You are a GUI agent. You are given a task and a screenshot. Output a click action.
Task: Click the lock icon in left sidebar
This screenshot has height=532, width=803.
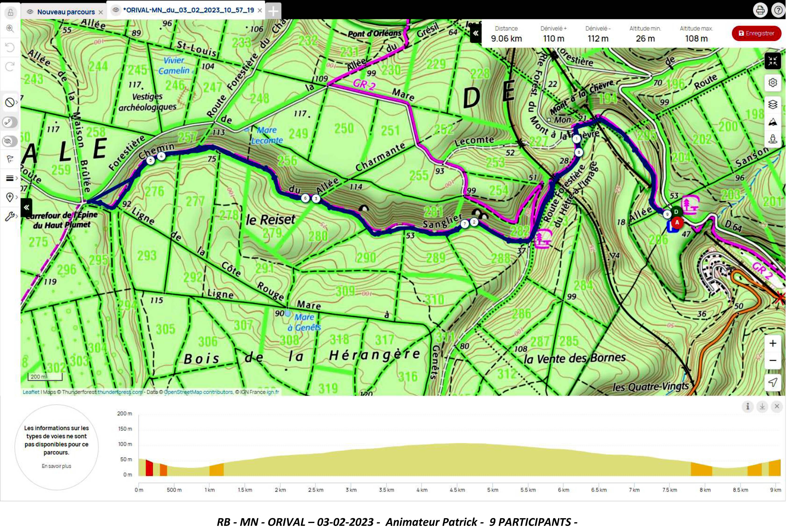pyautogui.click(x=10, y=13)
